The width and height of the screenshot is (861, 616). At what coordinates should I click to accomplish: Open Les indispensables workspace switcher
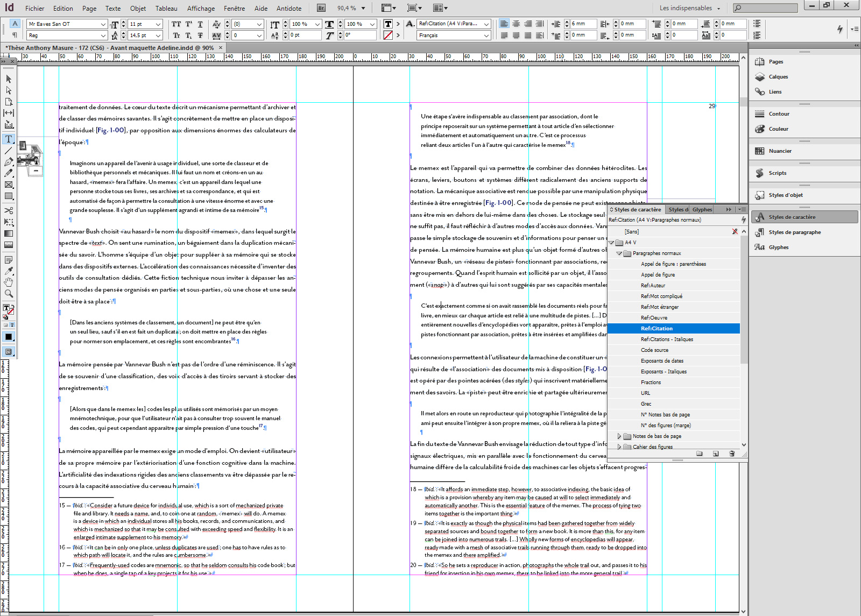pos(690,8)
